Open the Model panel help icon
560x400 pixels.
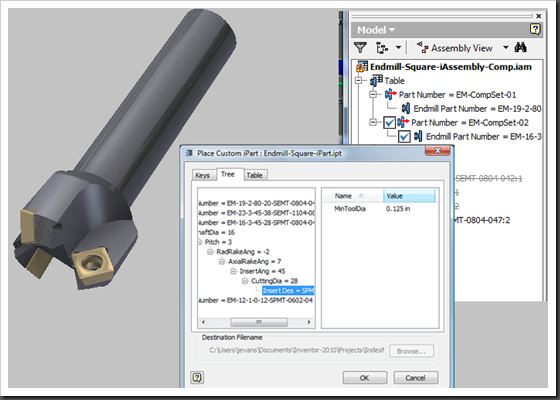point(535,29)
